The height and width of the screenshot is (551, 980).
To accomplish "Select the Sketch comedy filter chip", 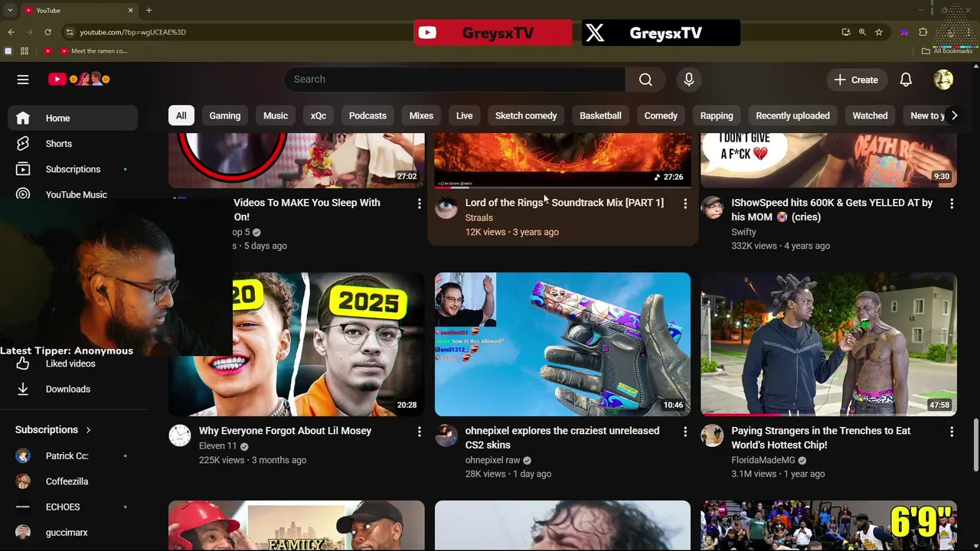I will point(526,116).
